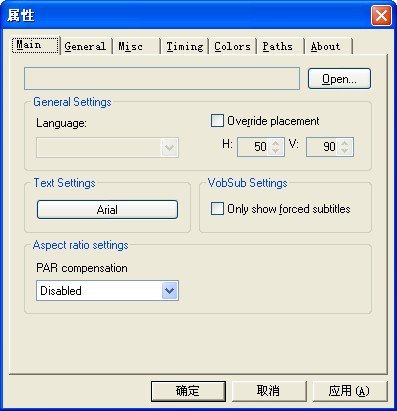
Task: Switch to the Main tab
Action: coord(35,45)
